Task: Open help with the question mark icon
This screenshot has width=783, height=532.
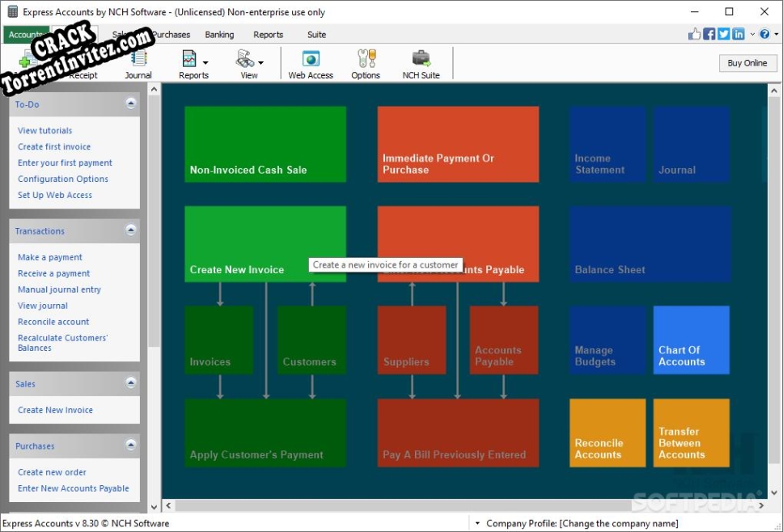Action: click(765, 34)
